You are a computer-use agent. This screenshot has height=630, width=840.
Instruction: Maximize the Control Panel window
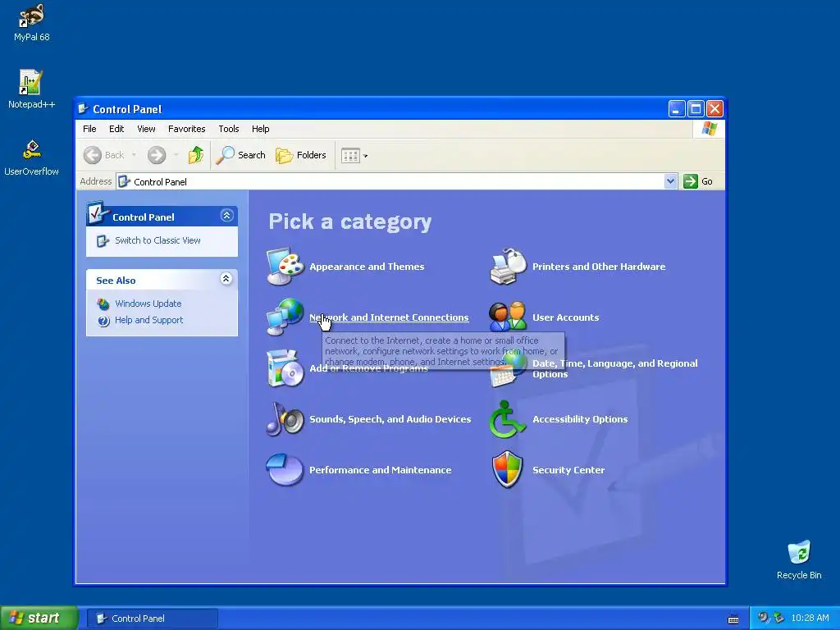696,109
